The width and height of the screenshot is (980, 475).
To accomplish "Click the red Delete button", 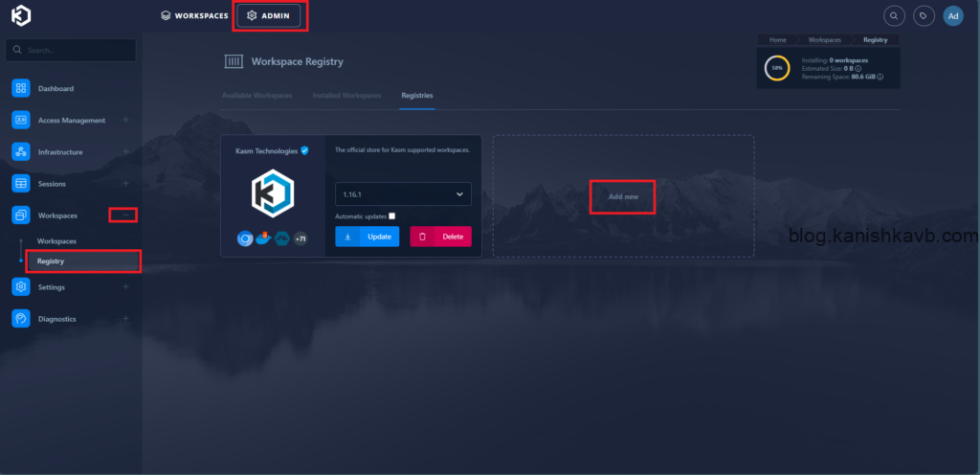I will tap(440, 237).
